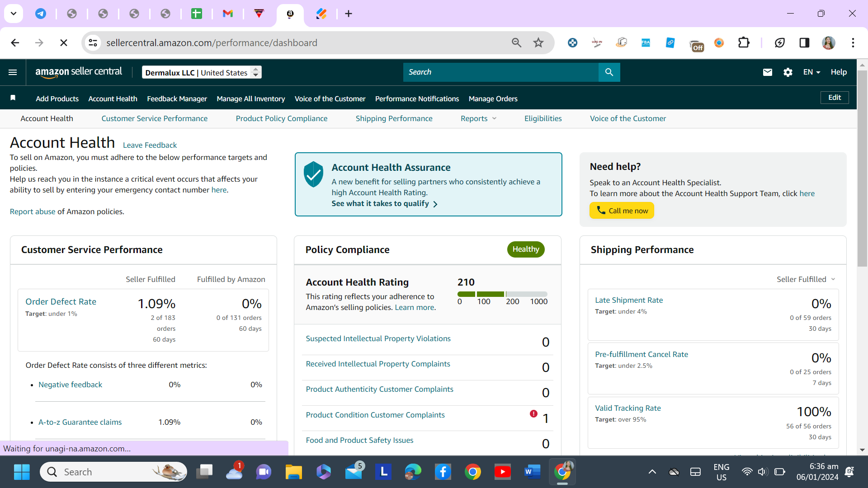
Task: Open the Seller Central settings gear
Action: [788, 72]
